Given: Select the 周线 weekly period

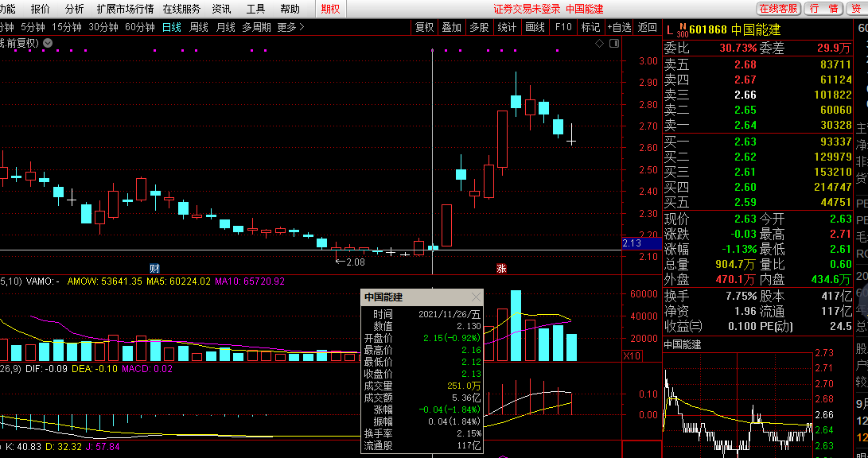Looking at the screenshot, I should [199, 27].
